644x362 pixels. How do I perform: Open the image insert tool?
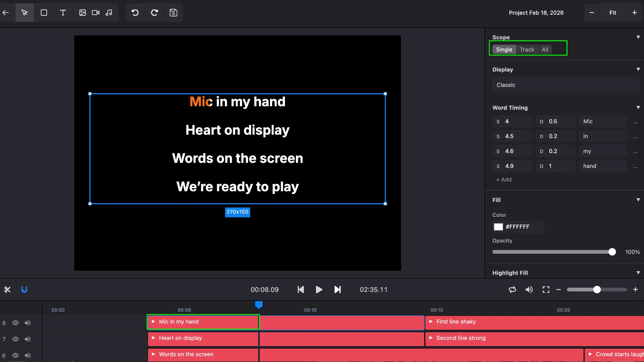pos(83,13)
